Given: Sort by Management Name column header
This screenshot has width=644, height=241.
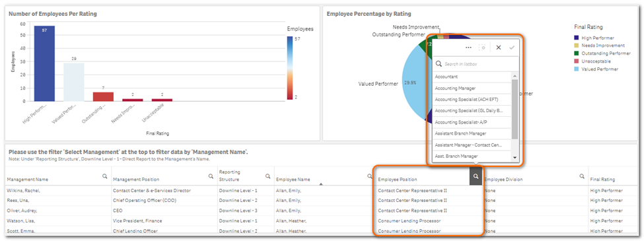Looking at the screenshot, I should pos(28,180).
